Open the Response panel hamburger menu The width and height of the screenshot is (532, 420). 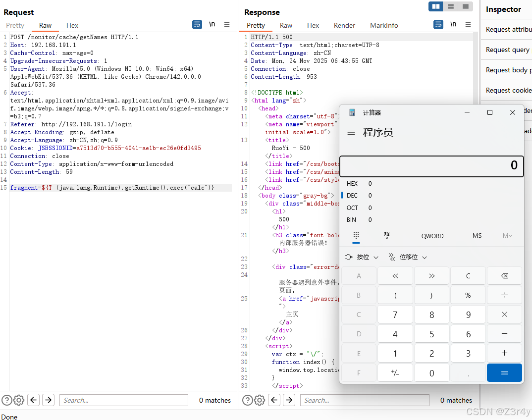tap(468, 24)
